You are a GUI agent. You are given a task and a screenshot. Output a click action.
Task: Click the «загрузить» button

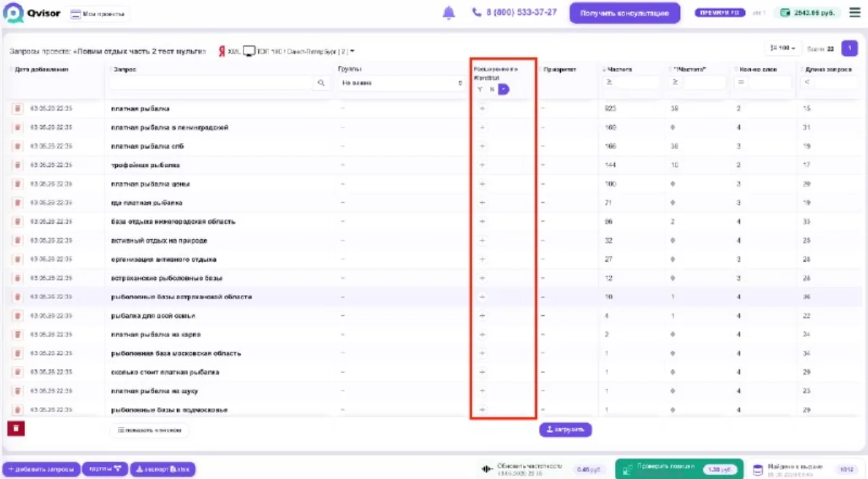tap(566, 429)
